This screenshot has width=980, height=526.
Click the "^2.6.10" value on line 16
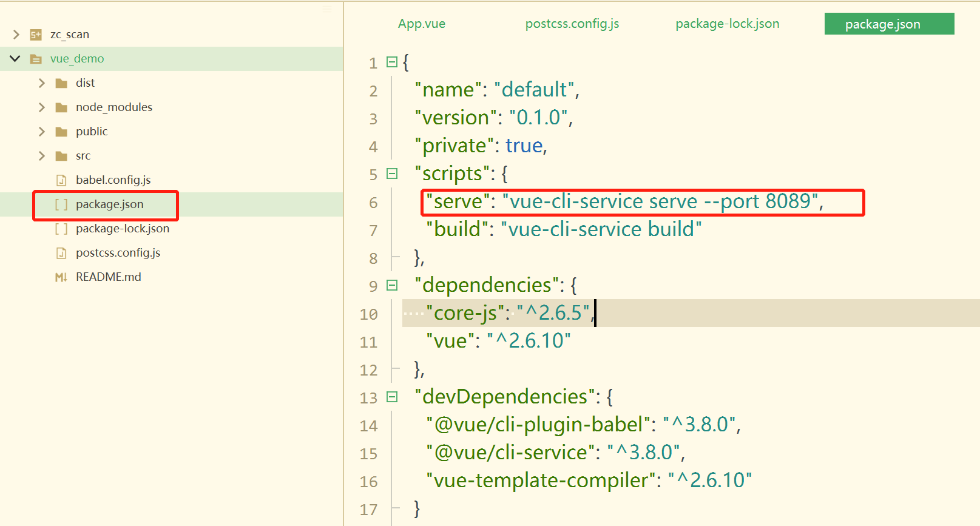[x=710, y=480]
